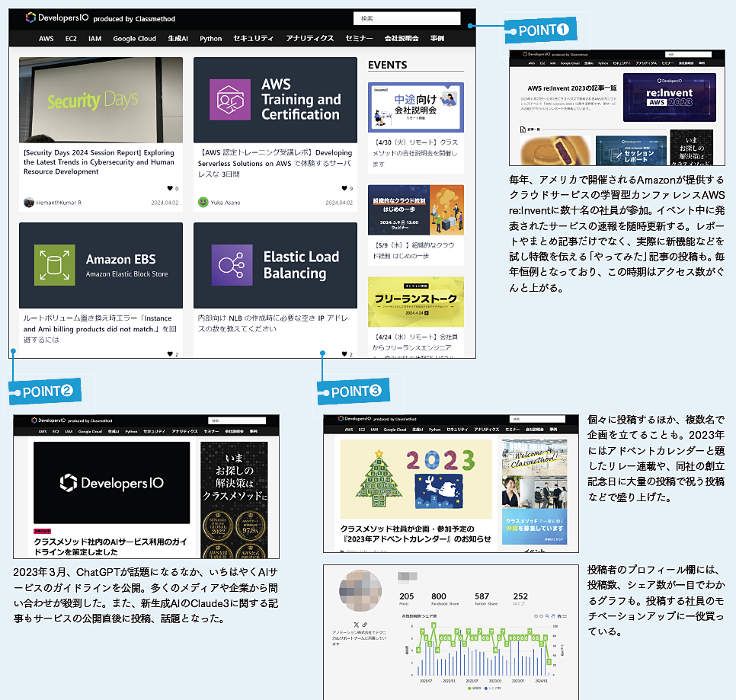
Task: Open the 2023 advent calendar tree image
Action: click(x=416, y=479)
